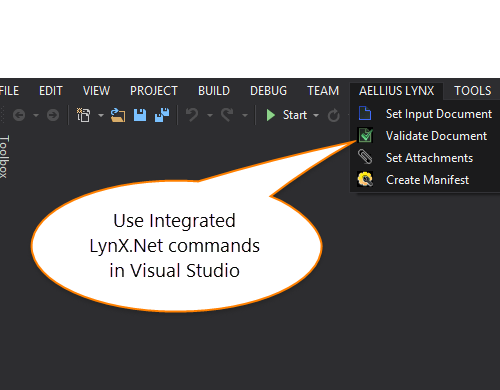Click the Set Input Document page icon

pos(365,113)
